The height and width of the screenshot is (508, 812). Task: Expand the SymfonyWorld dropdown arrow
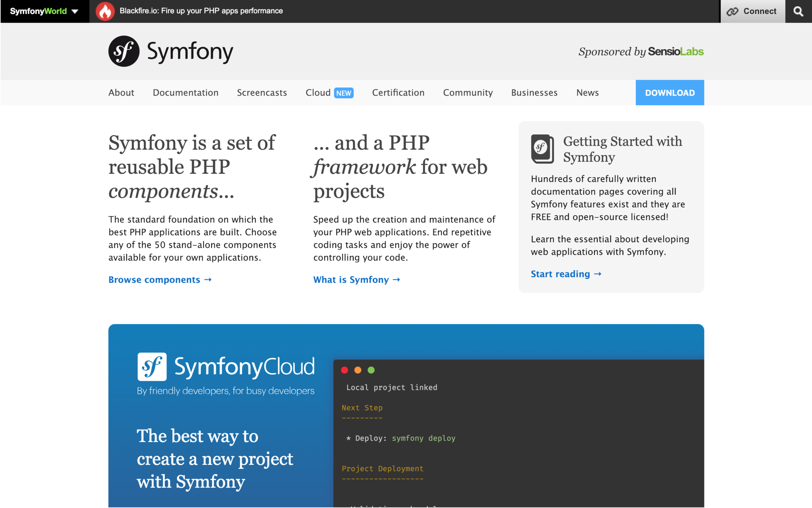coord(75,11)
